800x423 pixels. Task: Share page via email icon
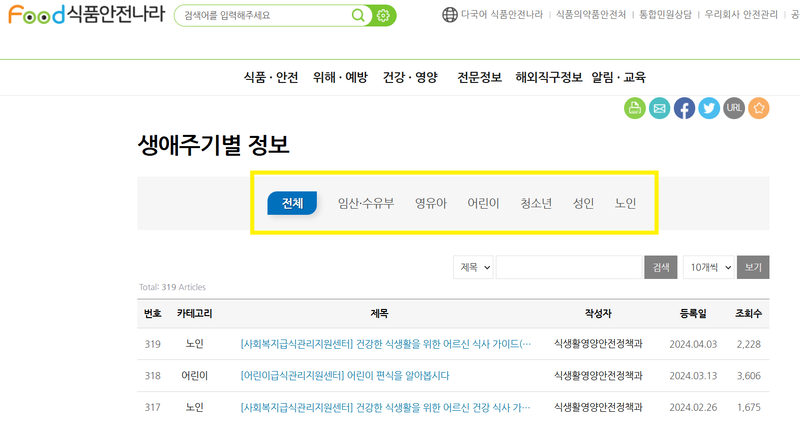point(659,108)
